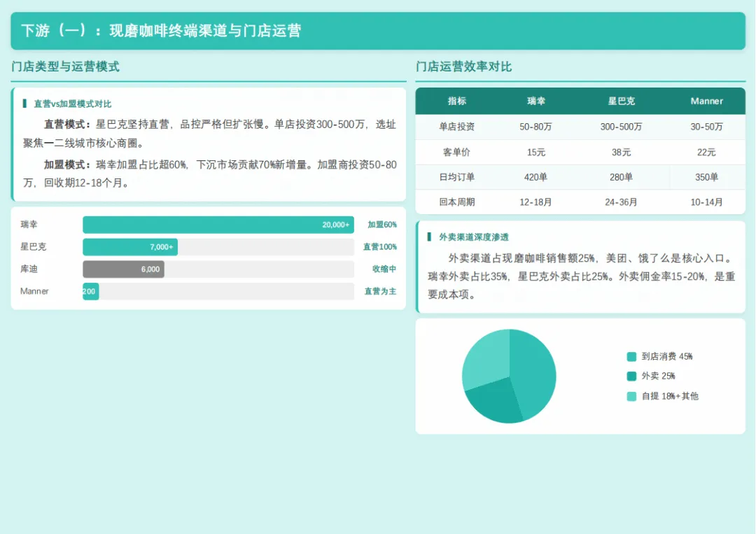
Task: Click the 22元 table cell
Action: coord(706,153)
